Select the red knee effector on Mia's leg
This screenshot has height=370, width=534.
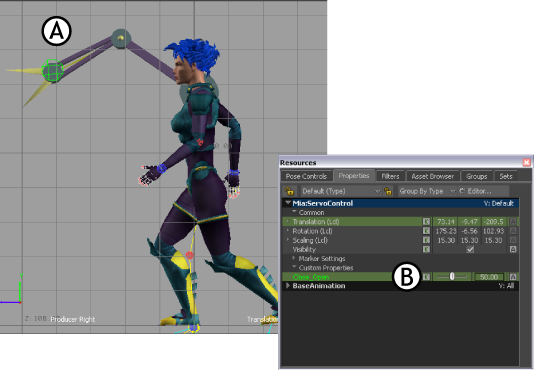coord(190,255)
